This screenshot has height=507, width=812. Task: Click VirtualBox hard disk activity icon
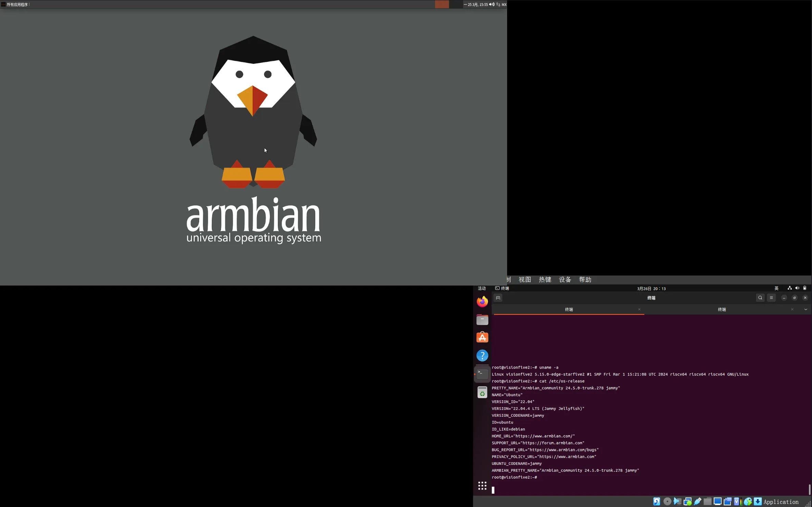pyautogui.click(x=657, y=502)
